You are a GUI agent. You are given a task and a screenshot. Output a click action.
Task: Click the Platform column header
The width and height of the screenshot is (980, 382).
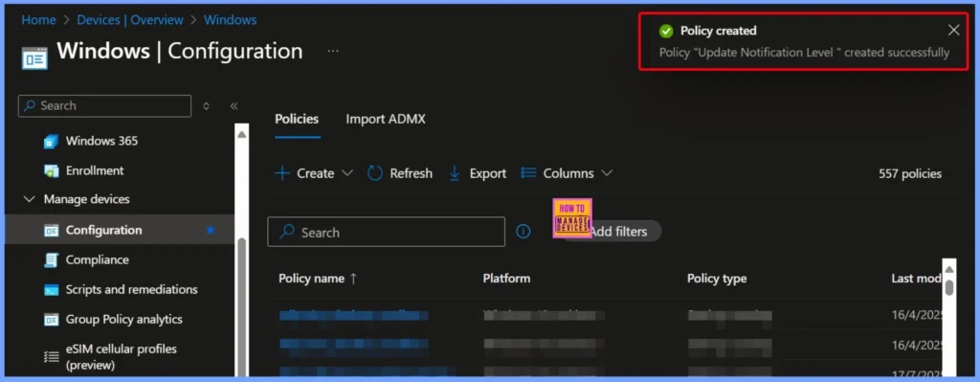506,279
